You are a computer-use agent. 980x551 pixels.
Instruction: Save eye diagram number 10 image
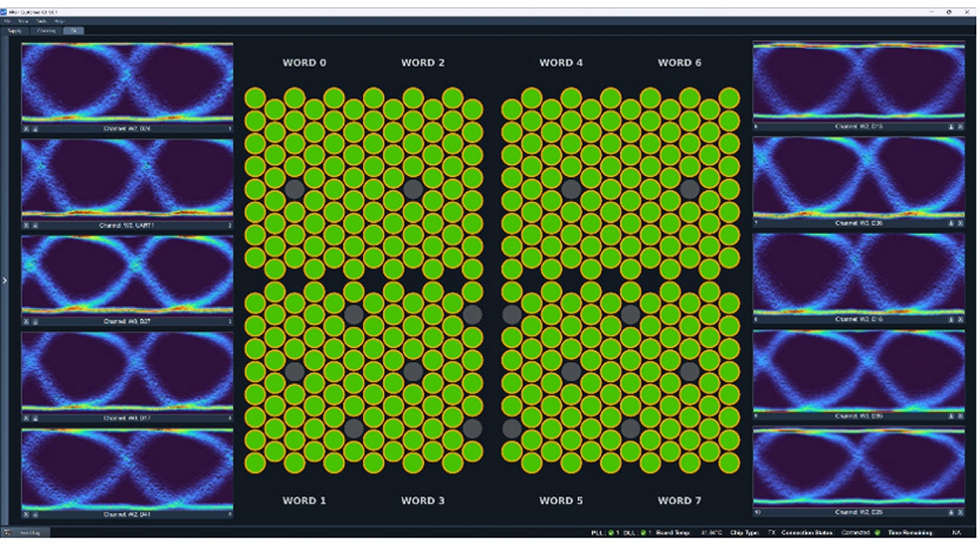[x=950, y=512]
